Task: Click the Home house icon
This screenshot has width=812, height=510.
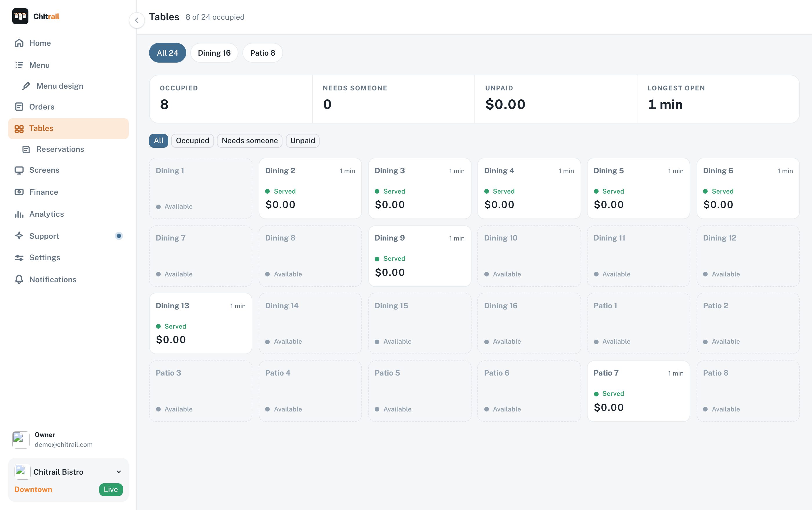Action: [19, 43]
